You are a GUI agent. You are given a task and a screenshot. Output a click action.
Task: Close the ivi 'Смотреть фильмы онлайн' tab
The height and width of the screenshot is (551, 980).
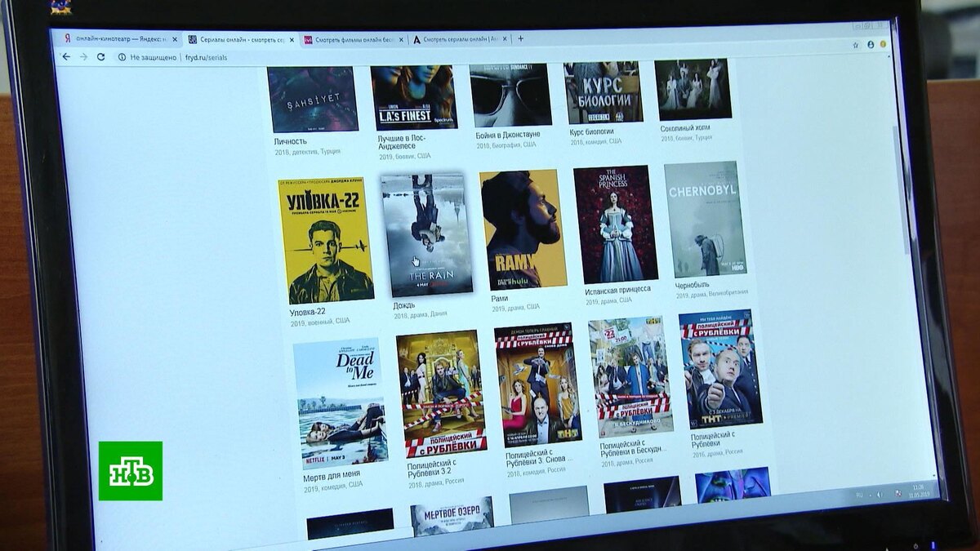[x=400, y=39]
